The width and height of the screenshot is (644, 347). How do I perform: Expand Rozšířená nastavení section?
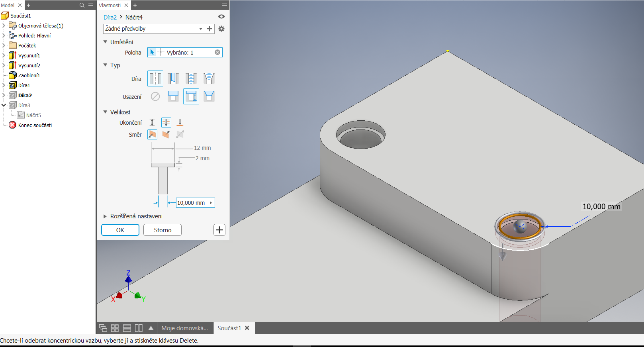click(105, 216)
